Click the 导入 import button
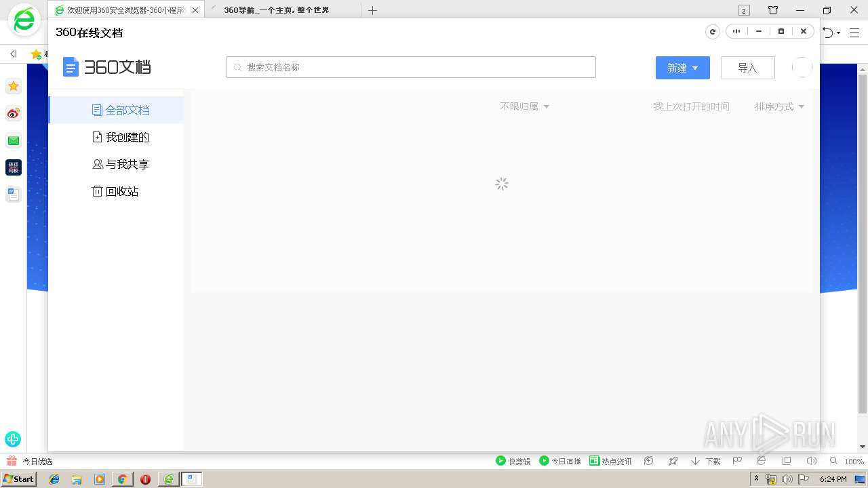 pos(747,68)
